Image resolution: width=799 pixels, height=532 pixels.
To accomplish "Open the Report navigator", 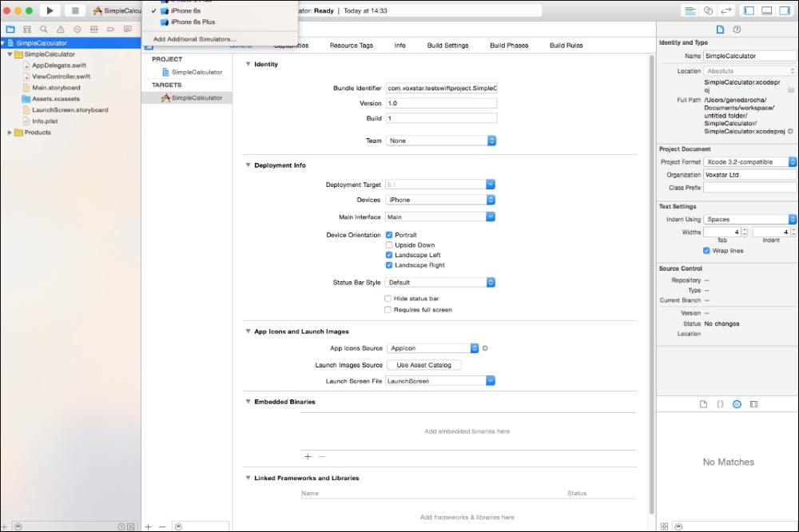I will 127,29.
